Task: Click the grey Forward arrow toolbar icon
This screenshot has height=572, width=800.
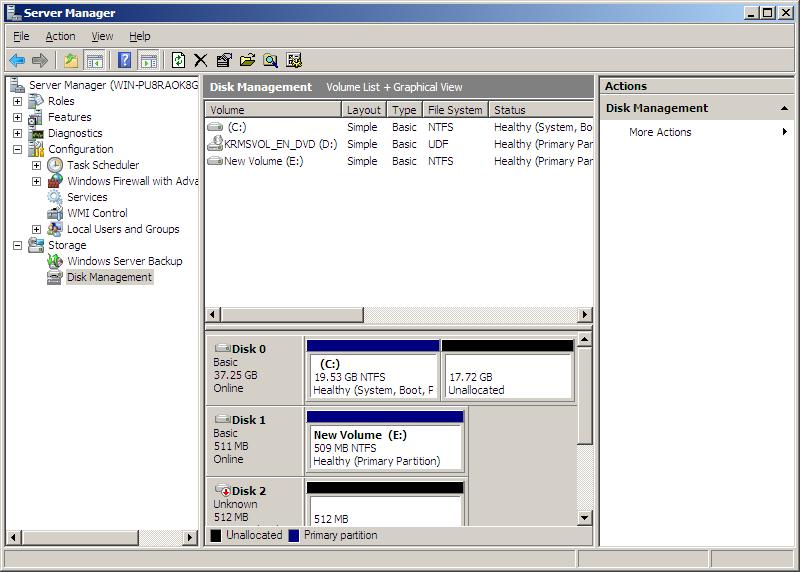Action: (x=40, y=61)
